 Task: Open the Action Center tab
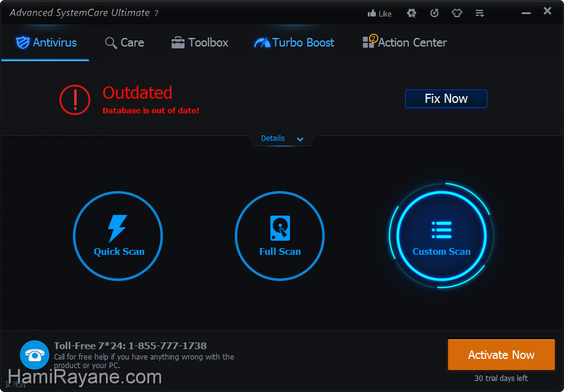click(405, 42)
